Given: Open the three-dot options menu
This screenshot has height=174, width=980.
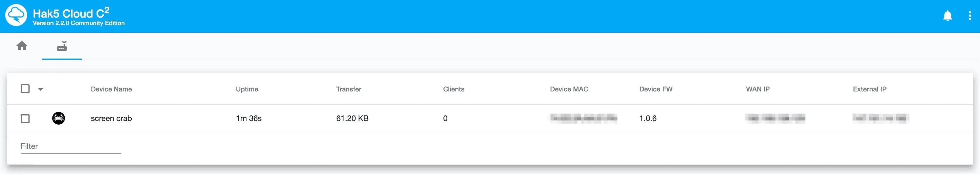Looking at the screenshot, I should [x=969, y=16].
